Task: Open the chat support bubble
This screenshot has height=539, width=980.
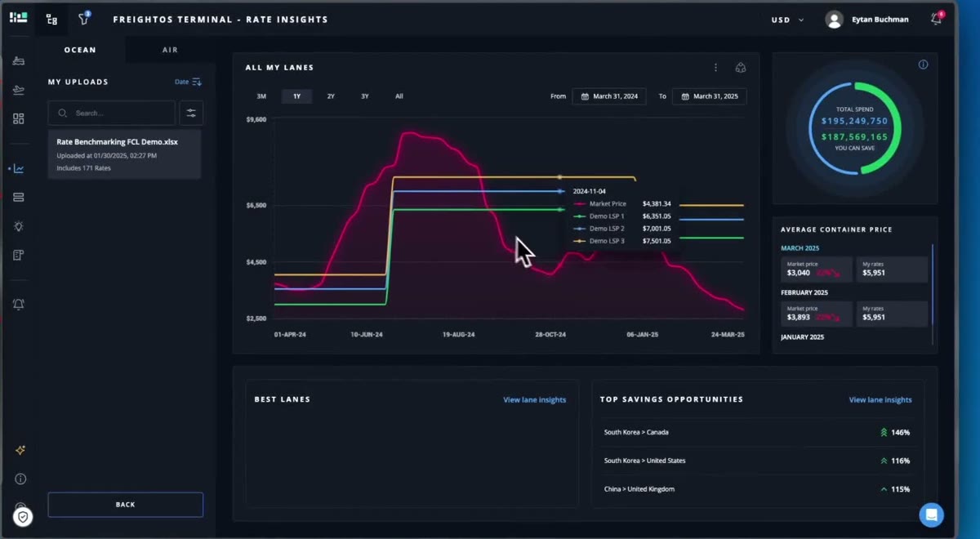Action: tap(931, 514)
